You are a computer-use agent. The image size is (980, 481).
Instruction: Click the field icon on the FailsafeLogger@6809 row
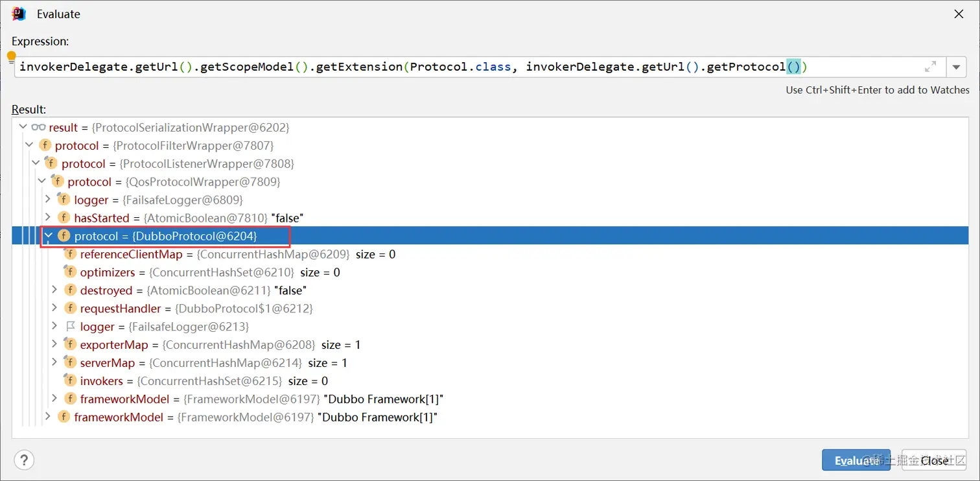point(64,199)
